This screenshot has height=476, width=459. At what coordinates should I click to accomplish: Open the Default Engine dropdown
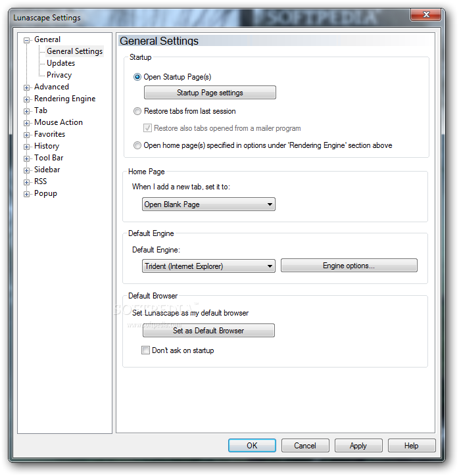(208, 266)
